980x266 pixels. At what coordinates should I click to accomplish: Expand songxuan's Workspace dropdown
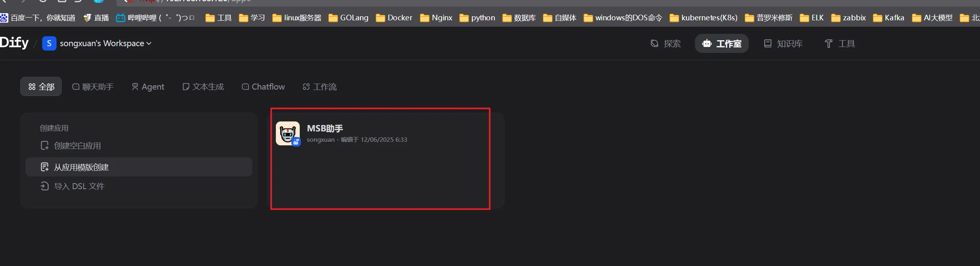(105, 43)
